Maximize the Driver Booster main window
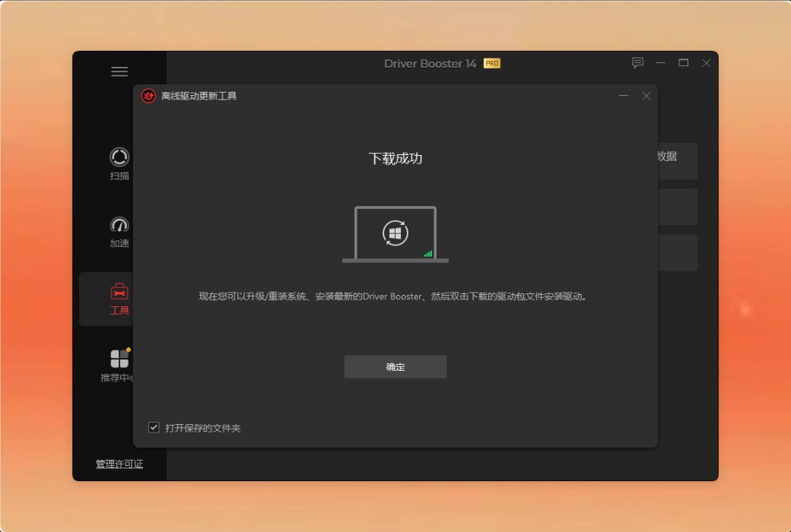Screen dimensions: 791x532 684,63
